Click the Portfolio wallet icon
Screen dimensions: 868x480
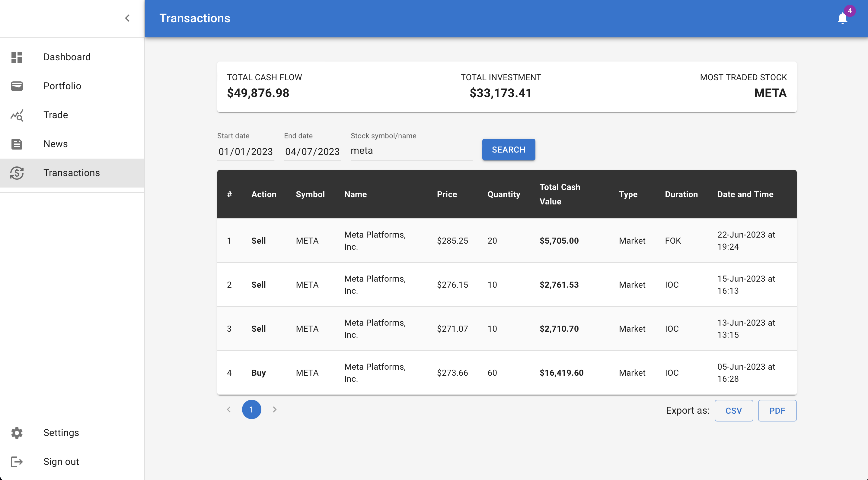[17, 86]
